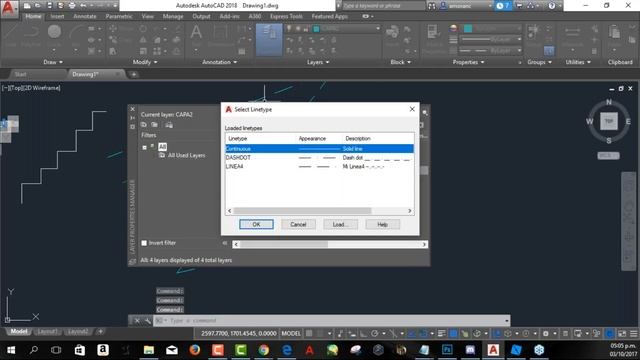This screenshot has width=640, height=360.
Task: Open Windows Start menu
Action: pyautogui.click(x=11, y=350)
